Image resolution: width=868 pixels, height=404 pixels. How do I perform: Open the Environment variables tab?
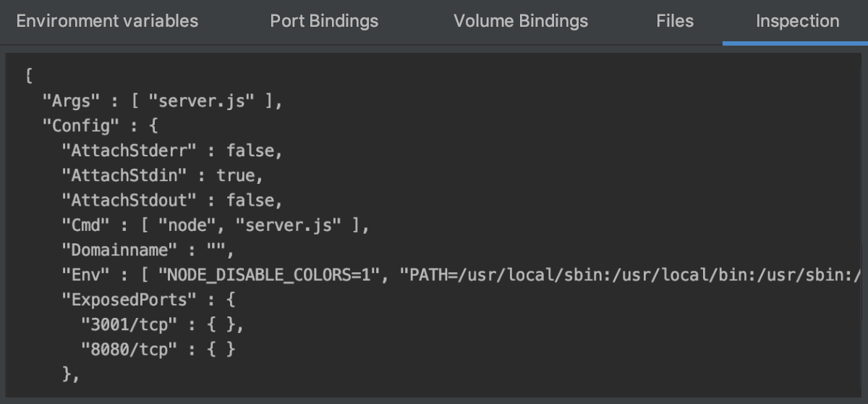pyautogui.click(x=107, y=21)
